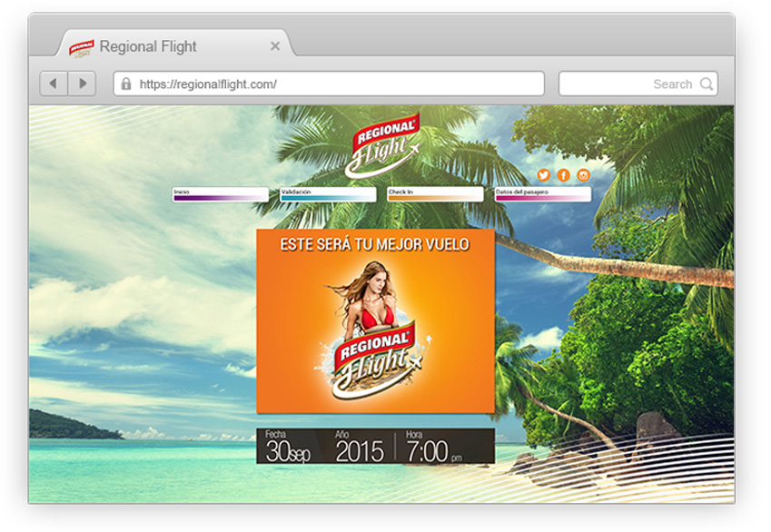Click the padlock icon in address bar
771x532 pixels.
click(126, 84)
